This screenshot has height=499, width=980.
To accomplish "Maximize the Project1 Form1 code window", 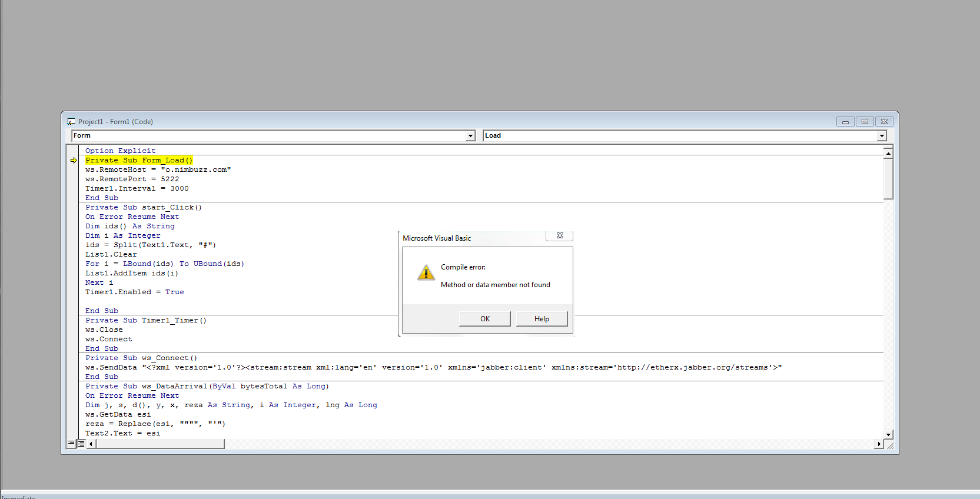I will [865, 121].
